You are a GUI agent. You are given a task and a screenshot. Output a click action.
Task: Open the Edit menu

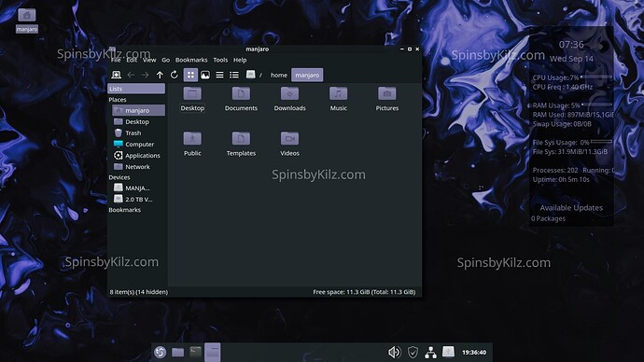pos(132,60)
